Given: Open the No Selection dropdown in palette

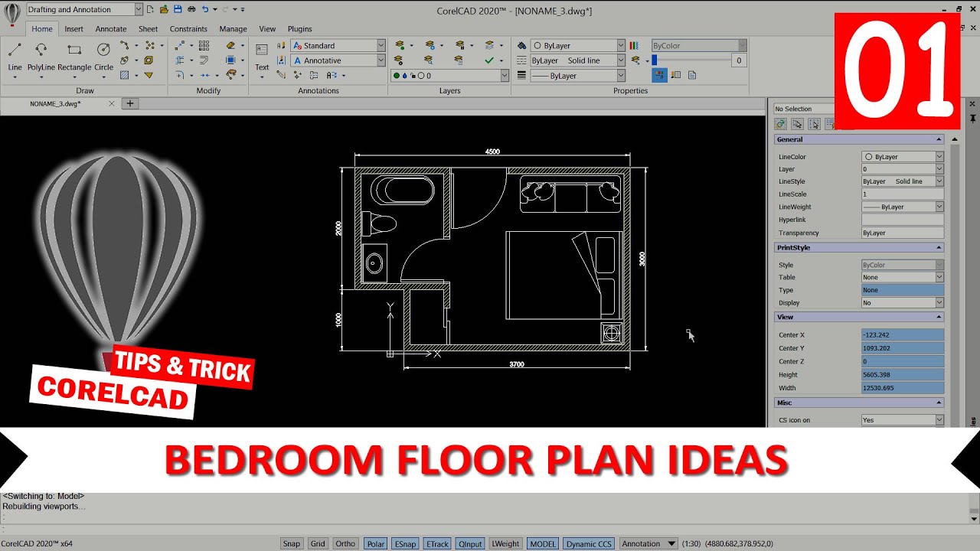Looking at the screenshot, I should (x=802, y=109).
